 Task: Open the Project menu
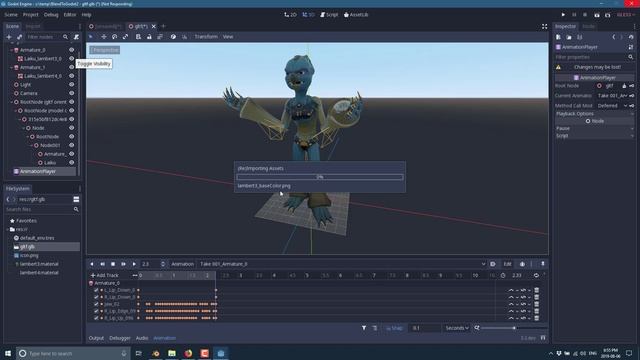pyautogui.click(x=31, y=15)
